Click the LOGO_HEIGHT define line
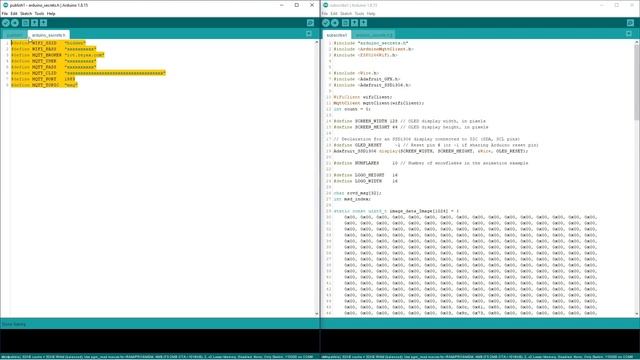The image size is (640, 360). point(365,175)
